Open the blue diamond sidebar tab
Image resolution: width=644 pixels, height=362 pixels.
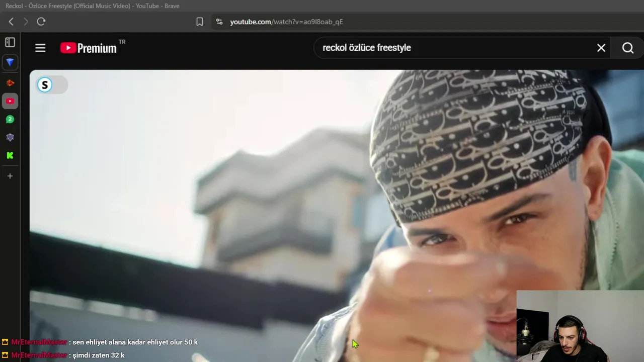[x=10, y=62]
